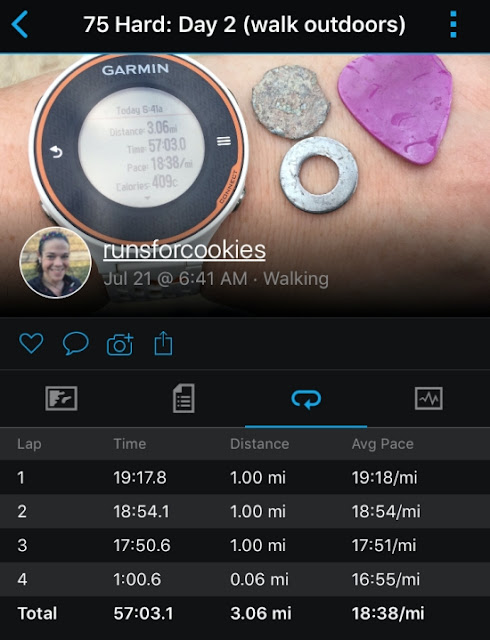The height and width of the screenshot is (640, 490).
Task: Tap the blue back arrow
Action: (x=20, y=24)
